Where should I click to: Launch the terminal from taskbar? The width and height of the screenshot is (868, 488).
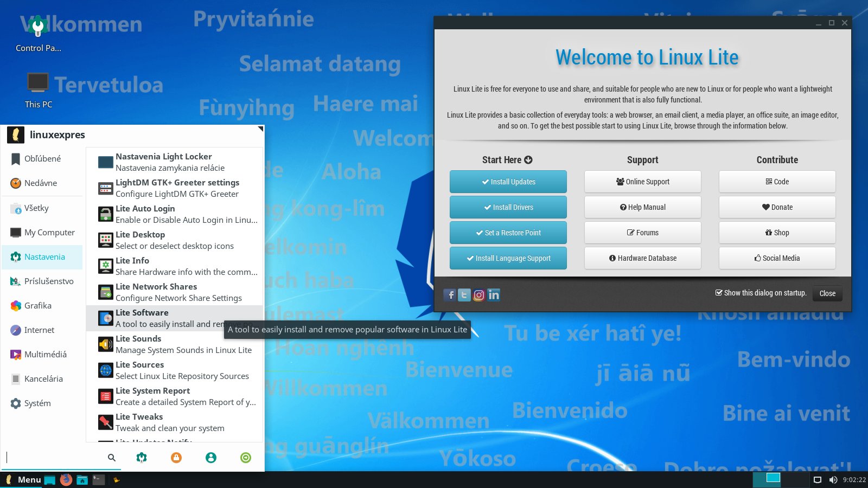click(x=98, y=480)
